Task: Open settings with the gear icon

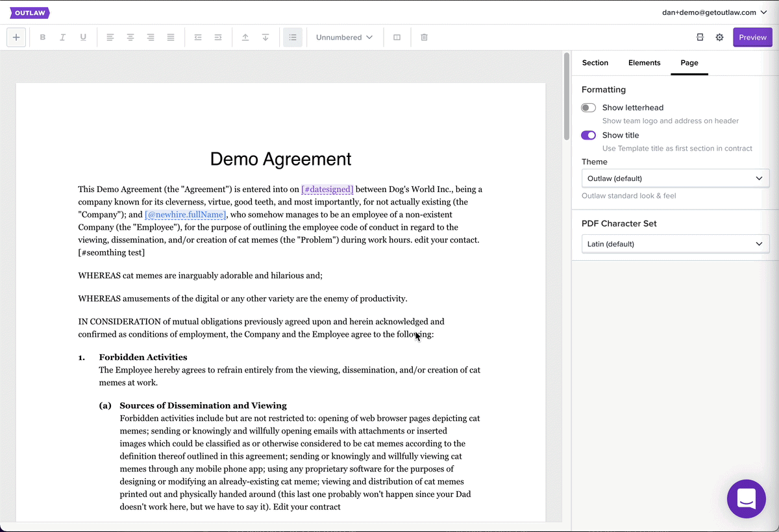Action: click(x=720, y=38)
